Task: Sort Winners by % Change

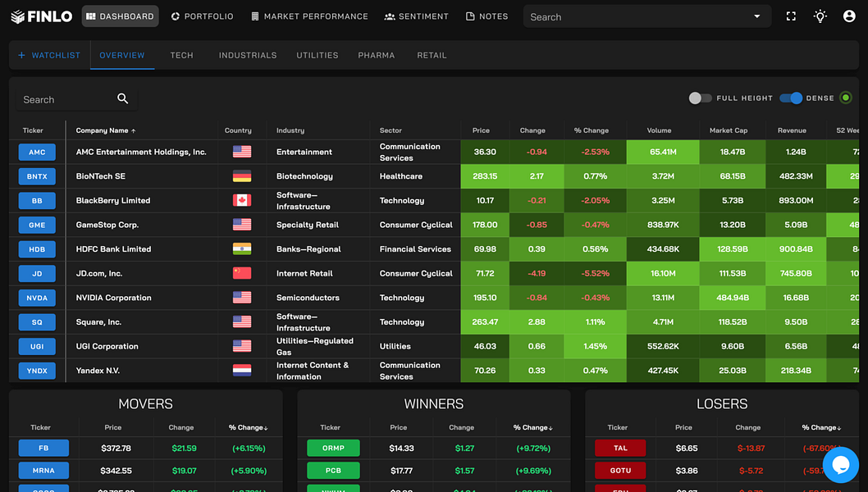Action: click(x=532, y=428)
